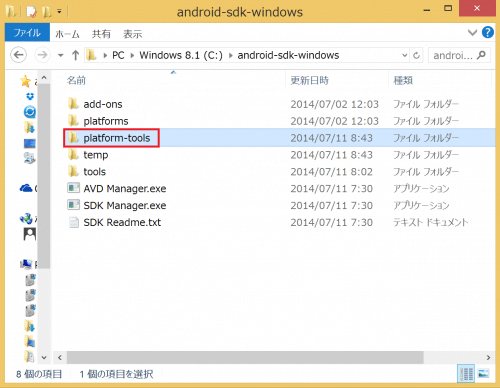Expand the arrow after Windows 8.1 (C:)

230,56
